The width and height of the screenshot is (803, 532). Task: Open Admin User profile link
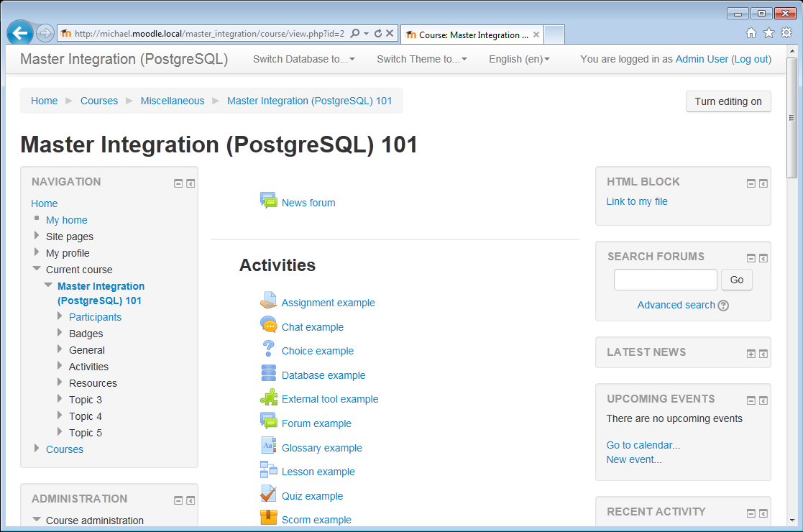702,59
